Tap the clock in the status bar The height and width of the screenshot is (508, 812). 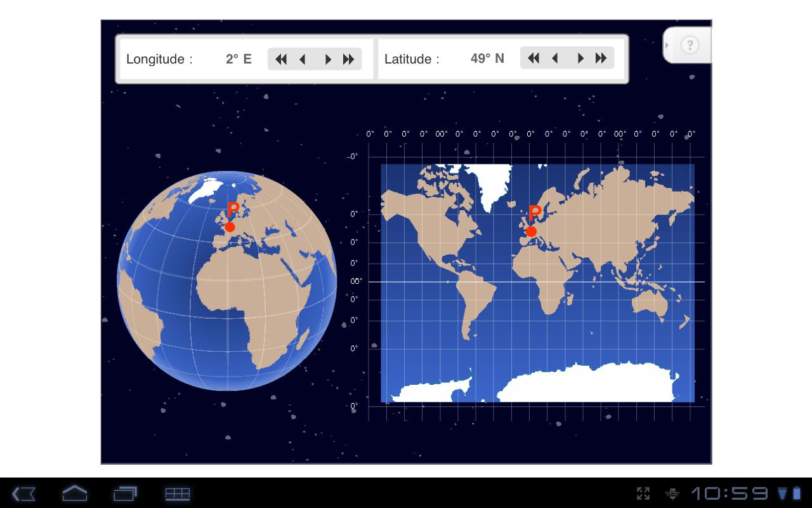730,493
